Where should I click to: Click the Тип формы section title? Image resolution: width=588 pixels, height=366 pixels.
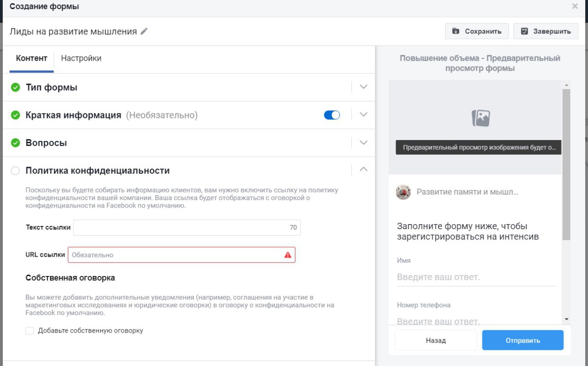51,87
